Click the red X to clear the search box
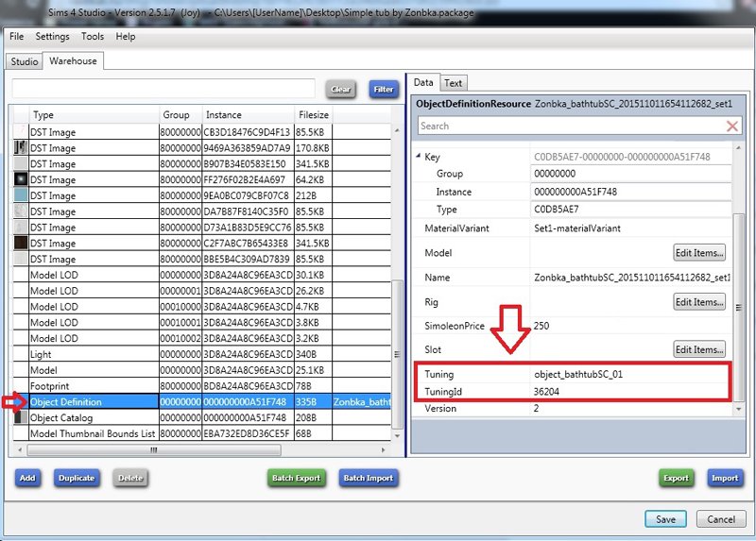This screenshot has width=756, height=541. tap(732, 126)
